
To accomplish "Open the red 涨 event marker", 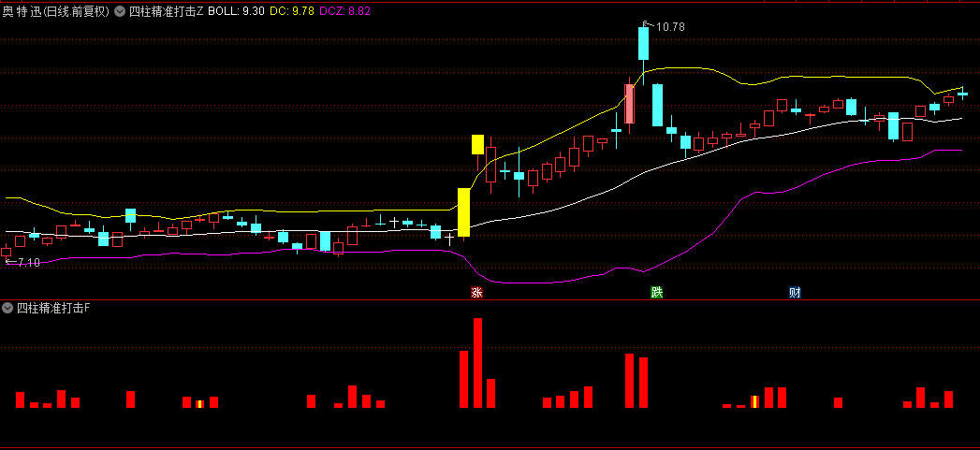I will pyautogui.click(x=476, y=293).
